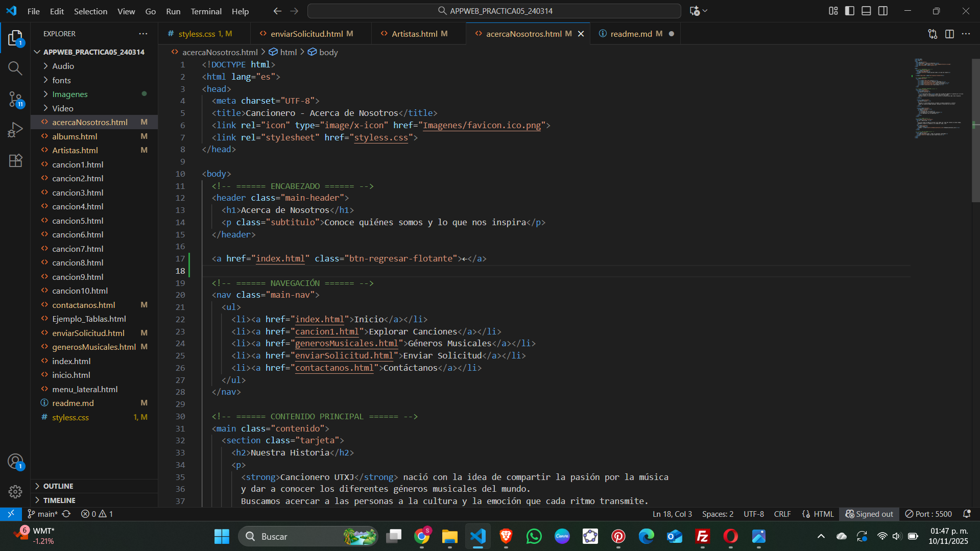The height and width of the screenshot is (551, 980).
Task: Open the Terminal menu
Action: (x=206, y=11)
